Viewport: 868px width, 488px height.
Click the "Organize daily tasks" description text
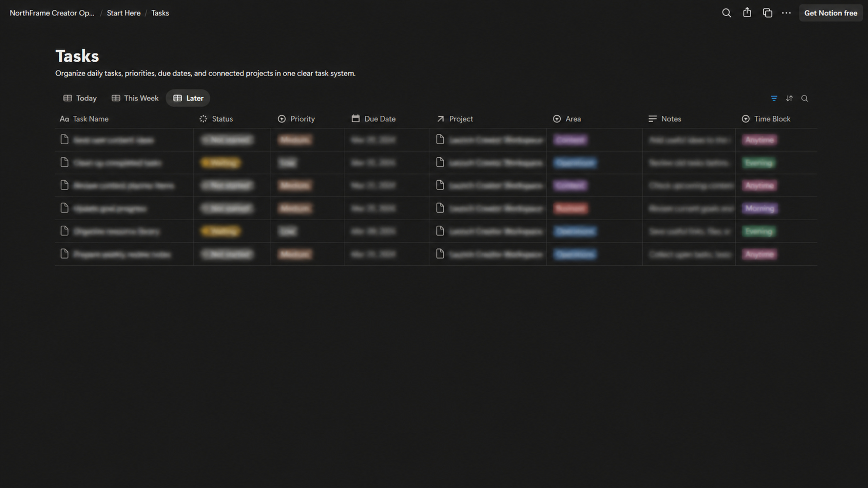(205, 73)
